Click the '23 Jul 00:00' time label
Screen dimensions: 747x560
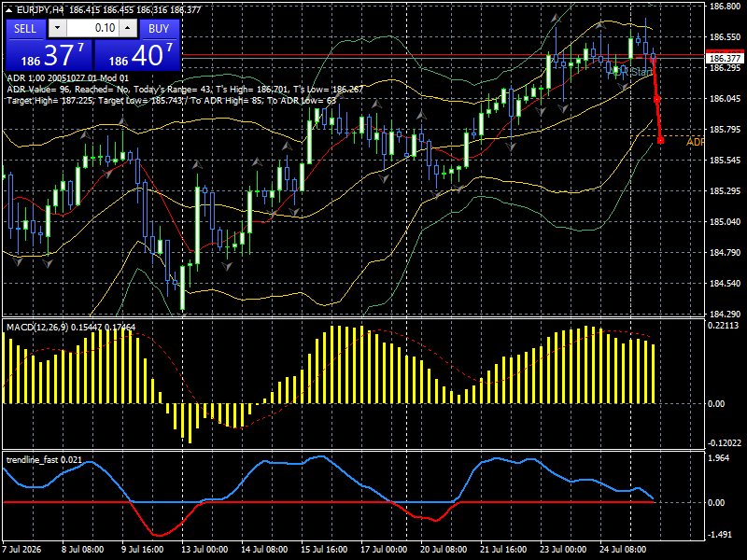coord(564,549)
